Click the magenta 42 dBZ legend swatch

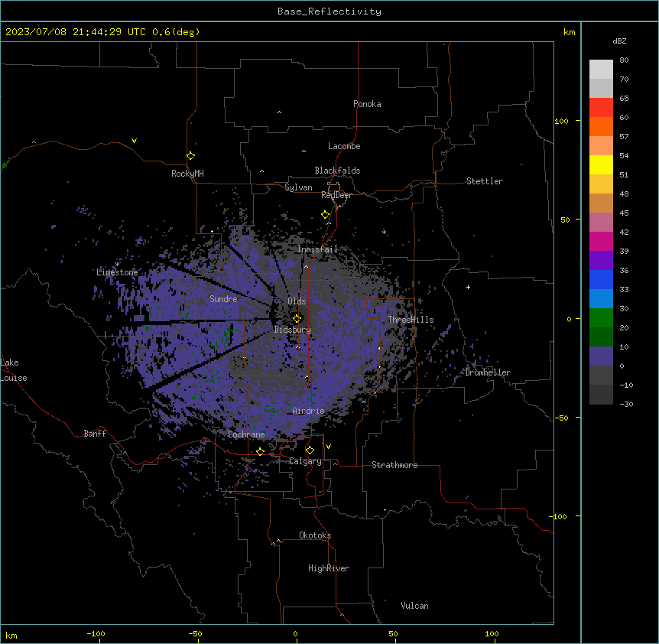tap(601, 241)
